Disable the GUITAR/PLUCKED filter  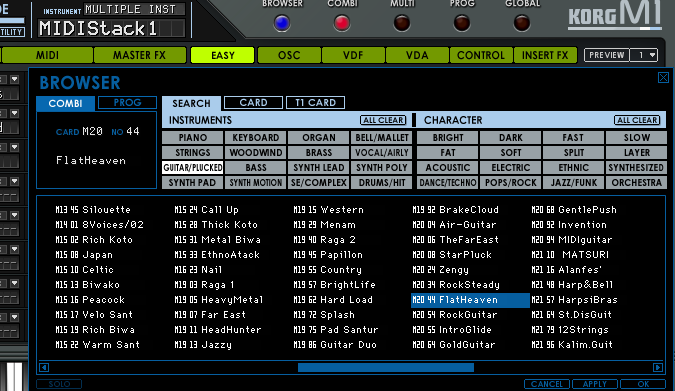pos(193,168)
